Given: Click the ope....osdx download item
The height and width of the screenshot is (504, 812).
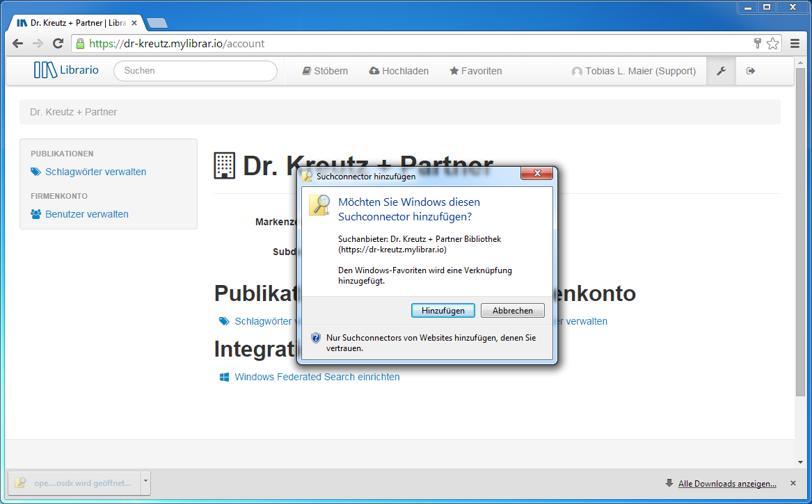Looking at the screenshot, I should tap(75, 482).
